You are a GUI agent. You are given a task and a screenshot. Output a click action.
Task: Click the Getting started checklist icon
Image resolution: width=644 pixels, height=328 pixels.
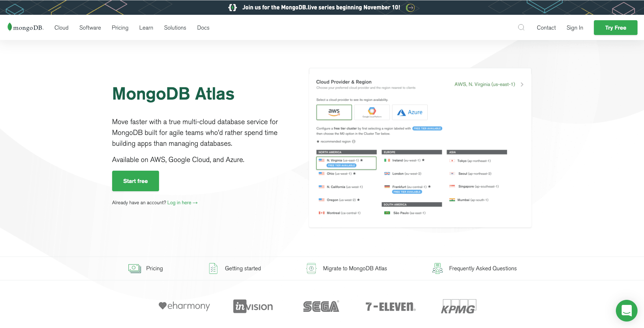213,268
